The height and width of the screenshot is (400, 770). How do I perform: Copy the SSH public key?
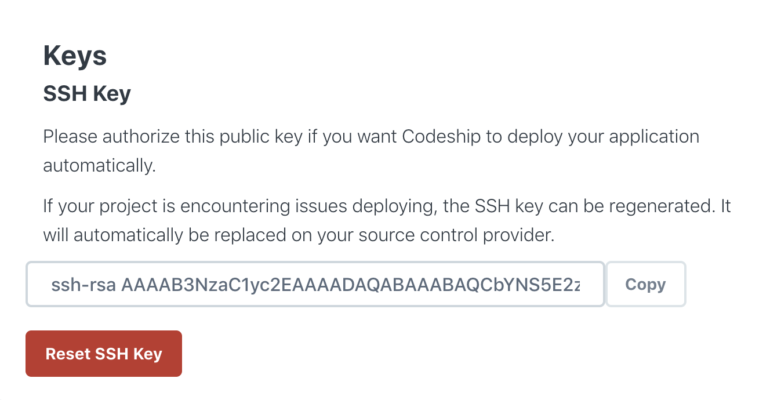pos(645,284)
